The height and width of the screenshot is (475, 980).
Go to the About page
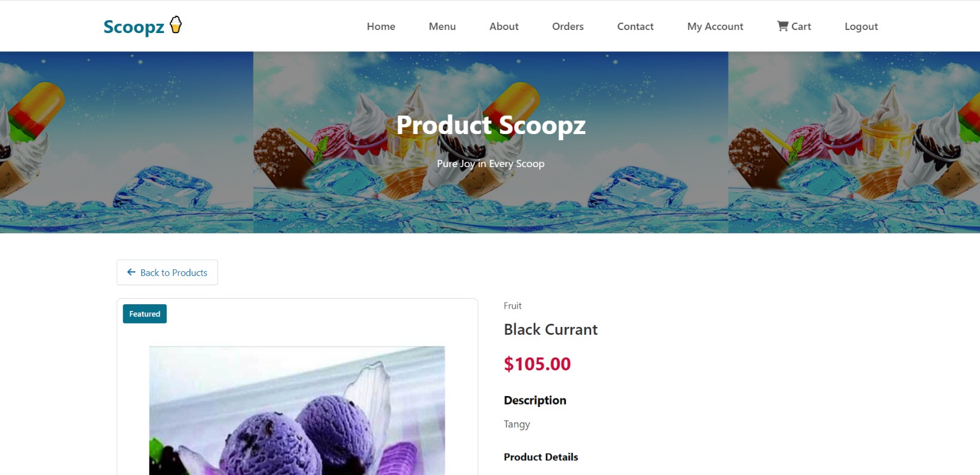click(503, 26)
